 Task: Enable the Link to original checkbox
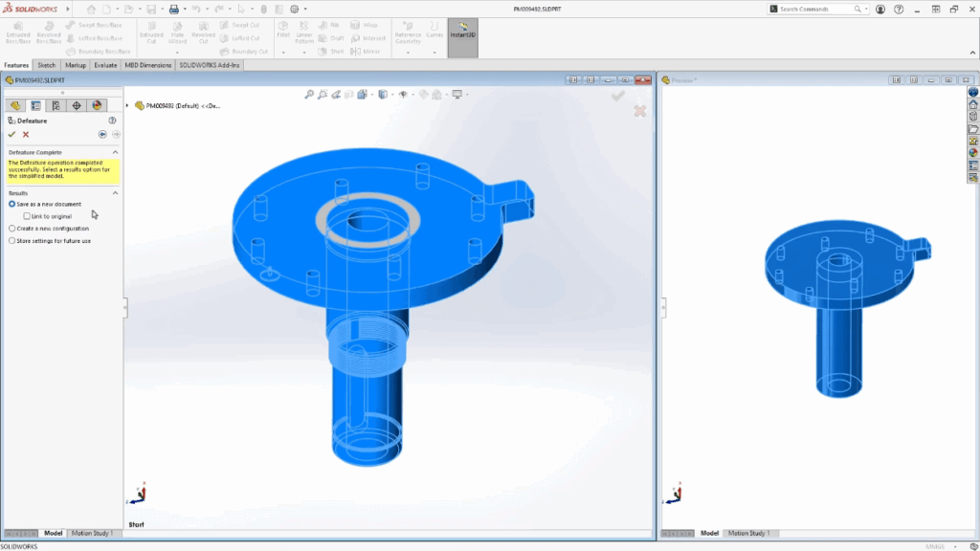tap(27, 215)
